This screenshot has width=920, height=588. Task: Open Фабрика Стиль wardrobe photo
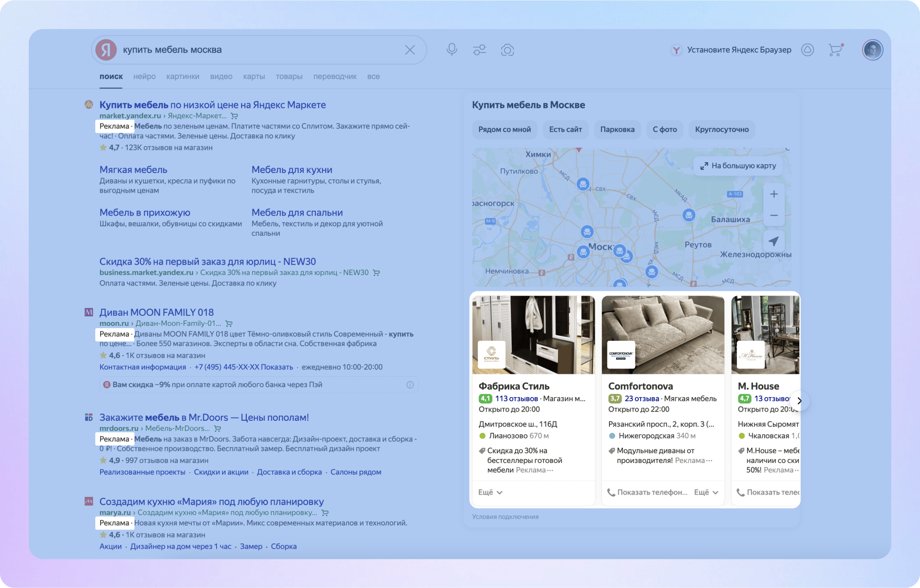coord(533,334)
